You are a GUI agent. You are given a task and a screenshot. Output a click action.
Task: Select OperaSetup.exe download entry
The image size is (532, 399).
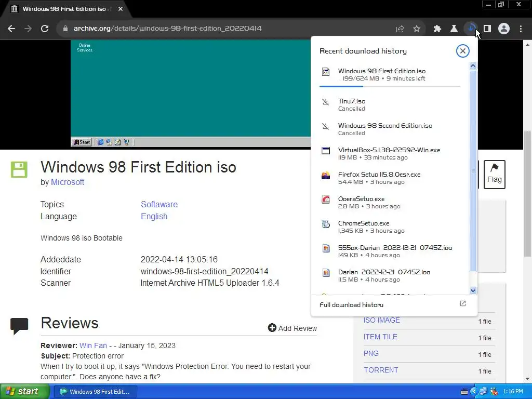point(390,202)
